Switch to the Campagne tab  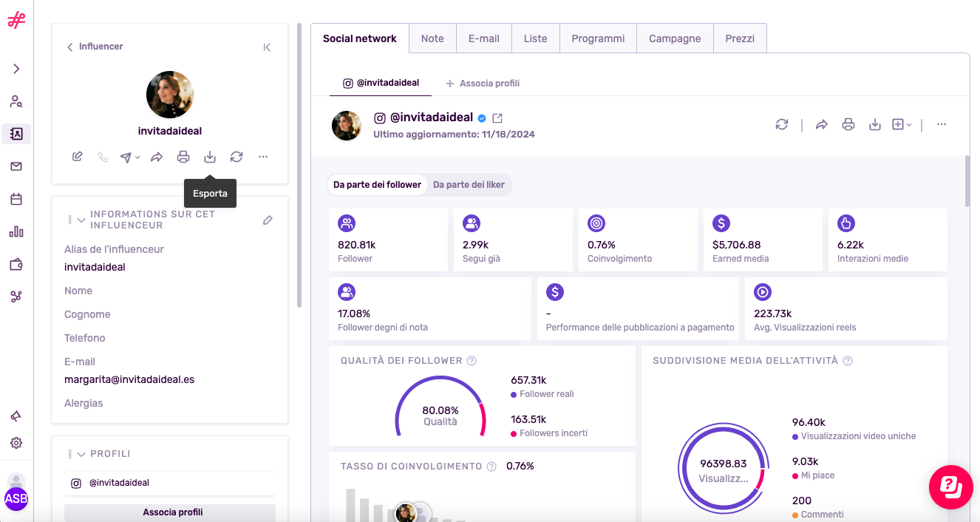point(675,38)
